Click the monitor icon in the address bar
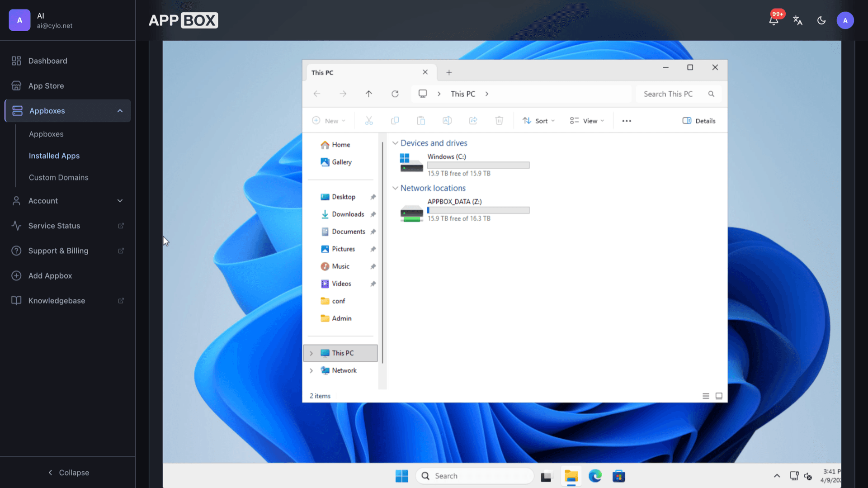Image resolution: width=868 pixels, height=488 pixels. 423,94
